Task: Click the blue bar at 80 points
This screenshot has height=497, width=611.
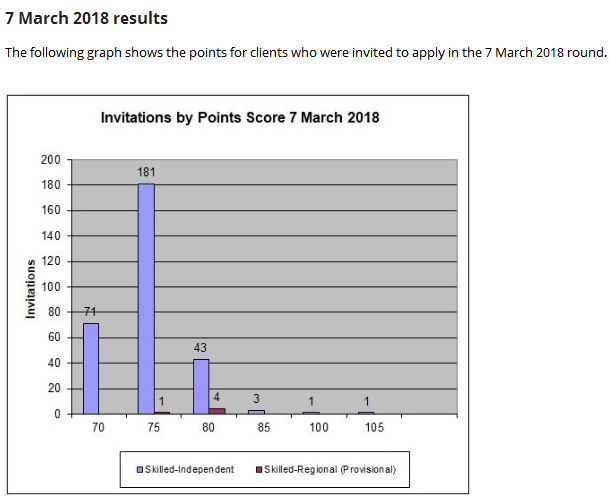Action: 201,386
